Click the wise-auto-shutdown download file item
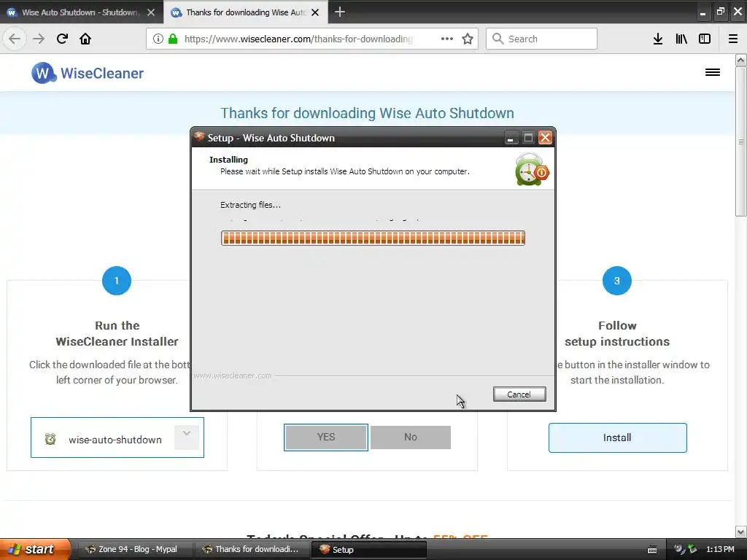747x560 pixels. [117, 437]
